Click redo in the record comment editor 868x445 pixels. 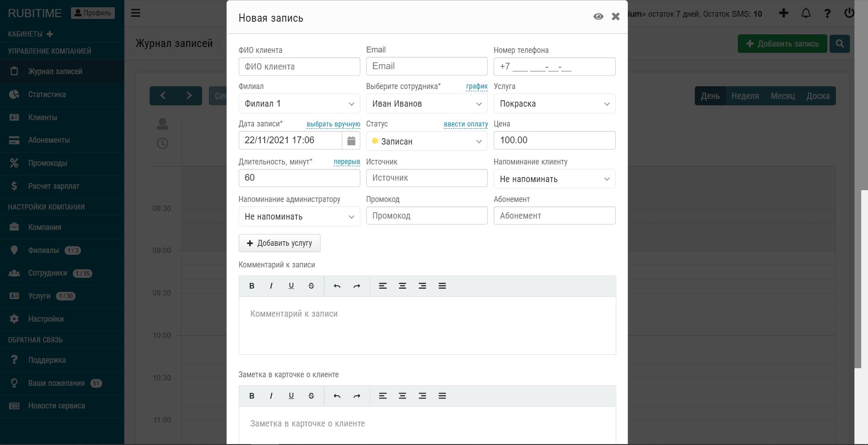coord(357,286)
